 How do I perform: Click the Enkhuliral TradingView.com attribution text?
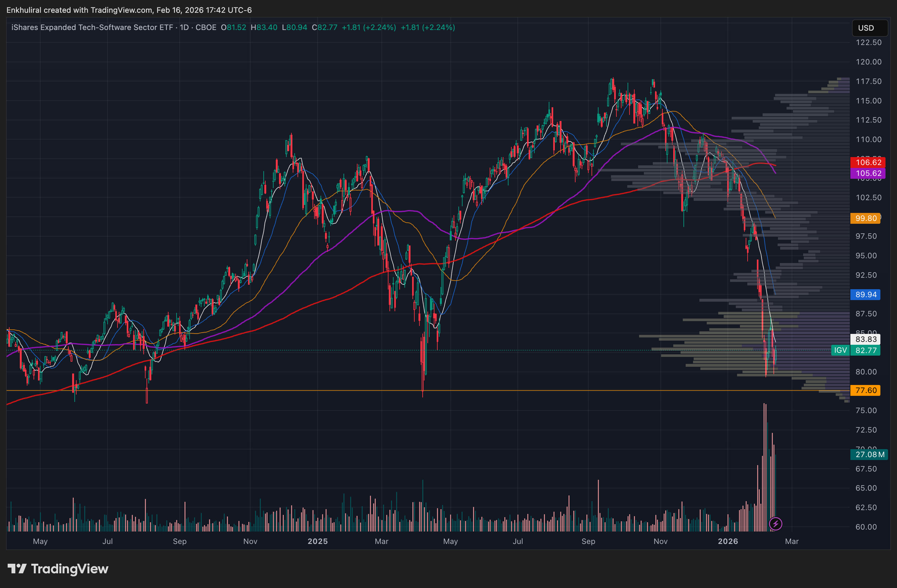tap(129, 10)
